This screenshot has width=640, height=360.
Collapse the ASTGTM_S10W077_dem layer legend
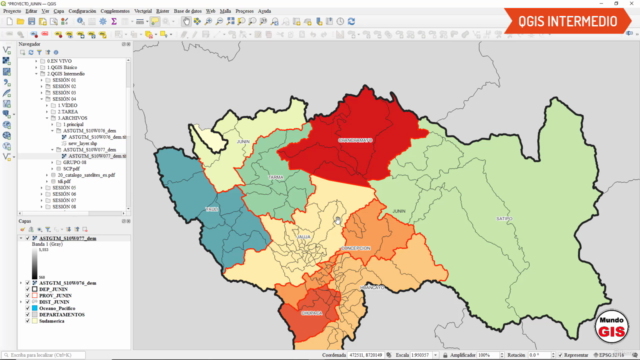[x=21, y=238]
